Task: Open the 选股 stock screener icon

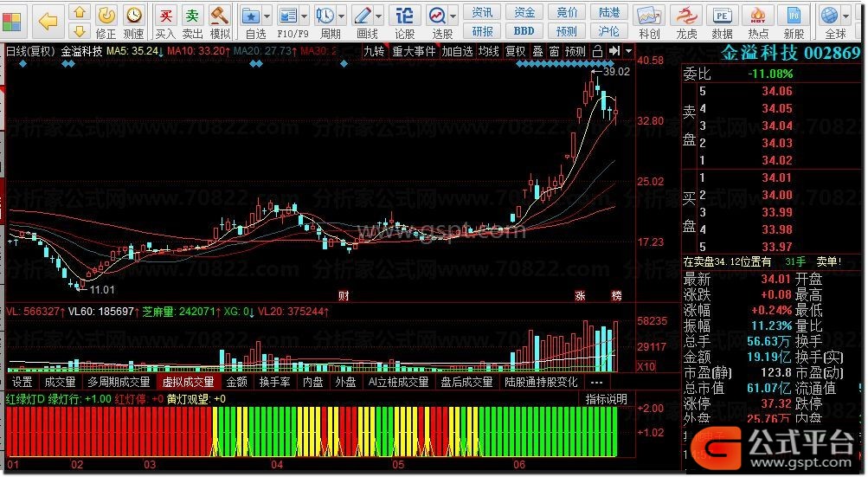Action: (x=437, y=16)
